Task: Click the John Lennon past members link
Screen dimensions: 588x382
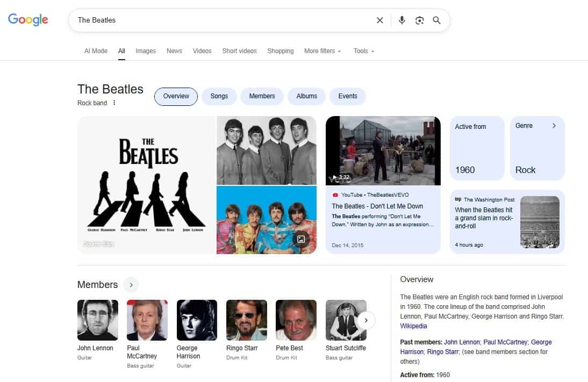Action: (461, 342)
